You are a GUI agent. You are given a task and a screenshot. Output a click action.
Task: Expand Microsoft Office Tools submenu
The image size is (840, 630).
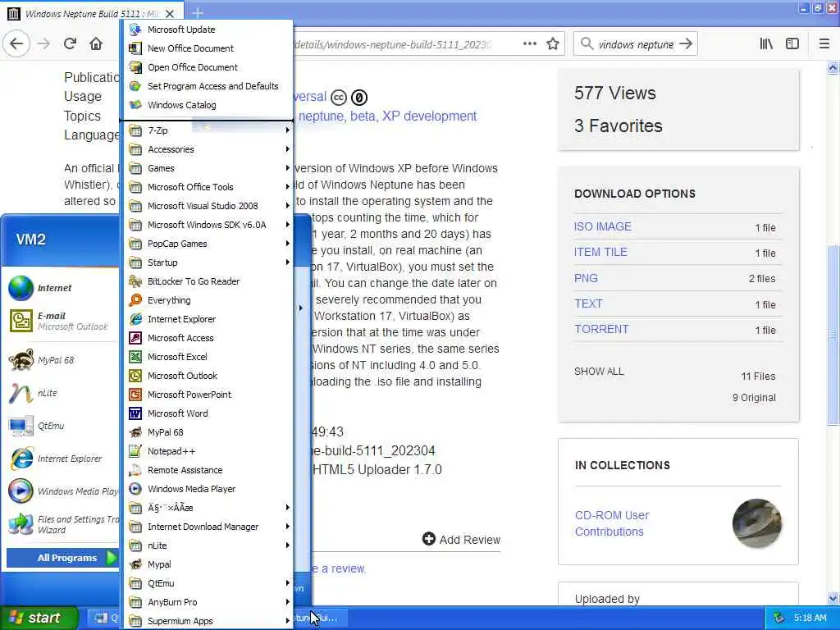click(x=208, y=187)
